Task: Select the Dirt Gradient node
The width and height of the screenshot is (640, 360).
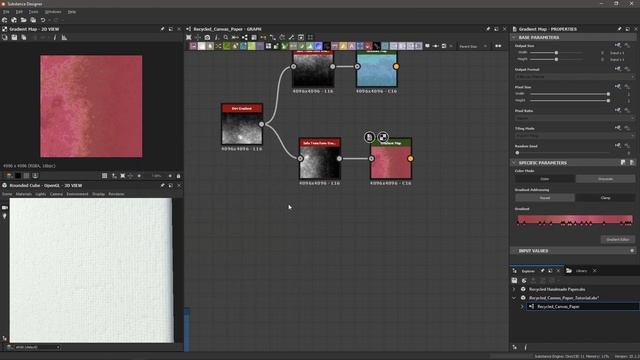Action: [242, 124]
